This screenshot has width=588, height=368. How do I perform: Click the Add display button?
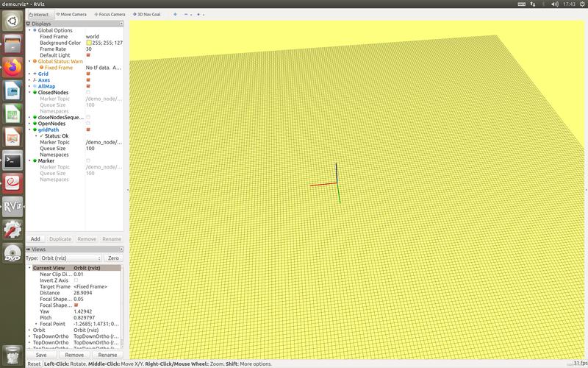pos(35,239)
